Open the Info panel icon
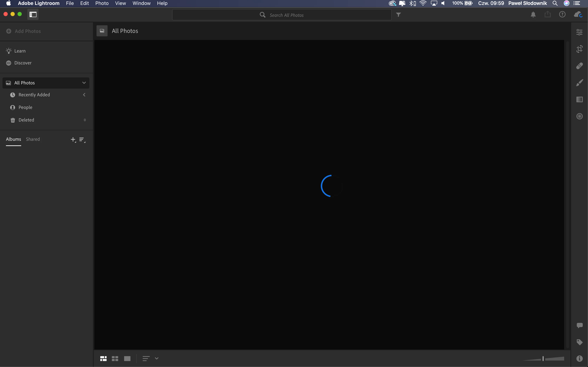The height and width of the screenshot is (367, 588). [x=579, y=358]
